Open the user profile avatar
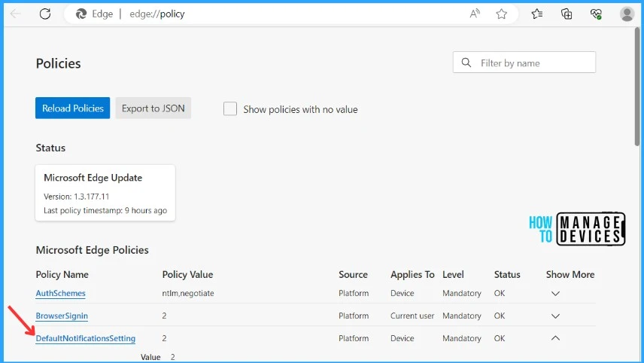 pyautogui.click(x=627, y=14)
